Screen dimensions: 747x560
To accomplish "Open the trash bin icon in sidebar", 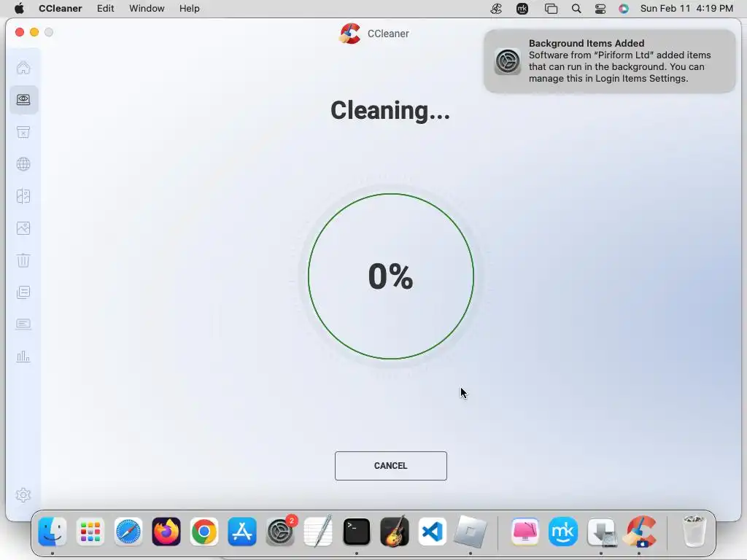I will pyautogui.click(x=23, y=260).
